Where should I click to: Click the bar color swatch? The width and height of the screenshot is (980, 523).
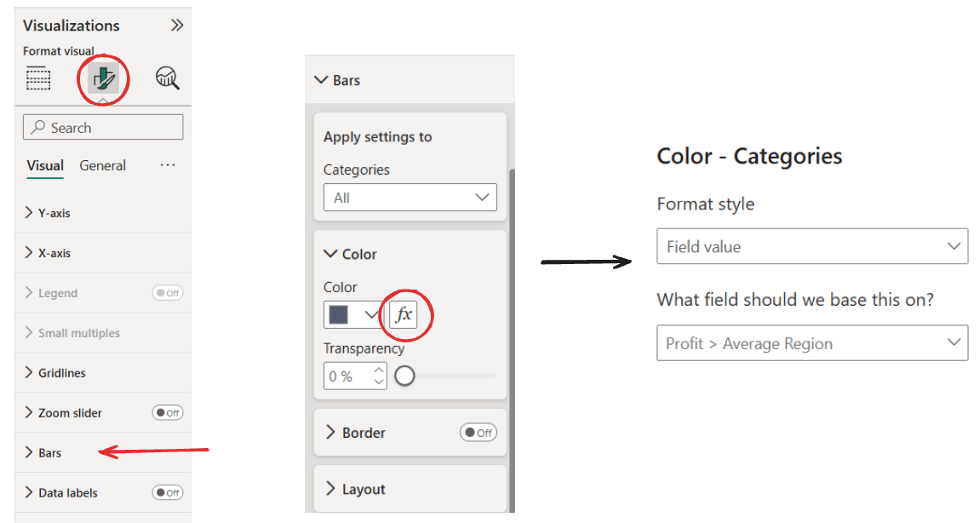pos(339,314)
